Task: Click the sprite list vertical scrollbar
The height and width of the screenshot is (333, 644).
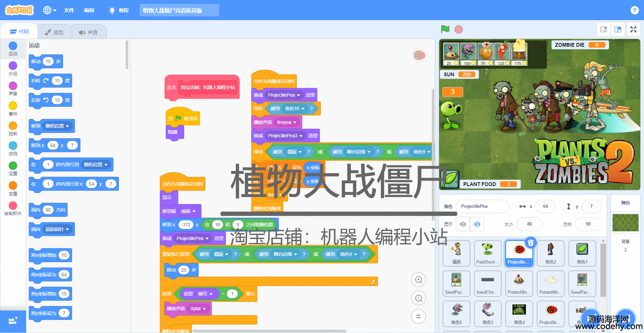Action: 603,271
